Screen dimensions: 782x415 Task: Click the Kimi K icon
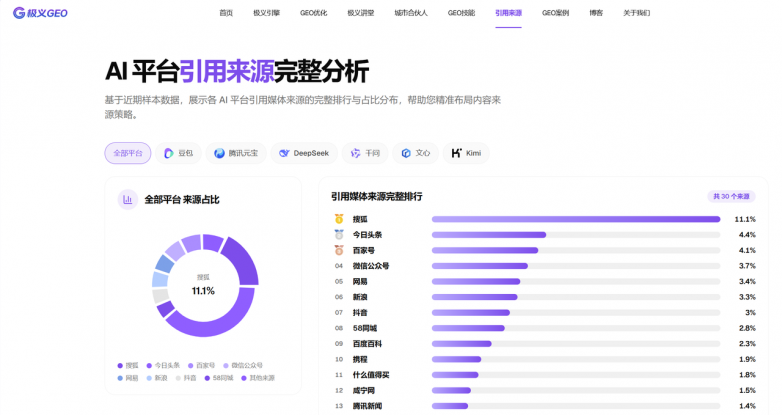point(456,153)
